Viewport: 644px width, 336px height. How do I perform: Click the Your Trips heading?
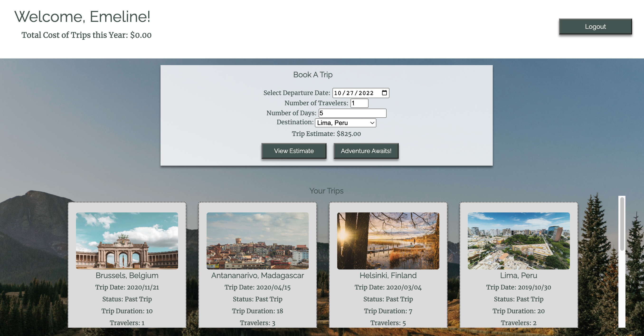[x=326, y=191]
